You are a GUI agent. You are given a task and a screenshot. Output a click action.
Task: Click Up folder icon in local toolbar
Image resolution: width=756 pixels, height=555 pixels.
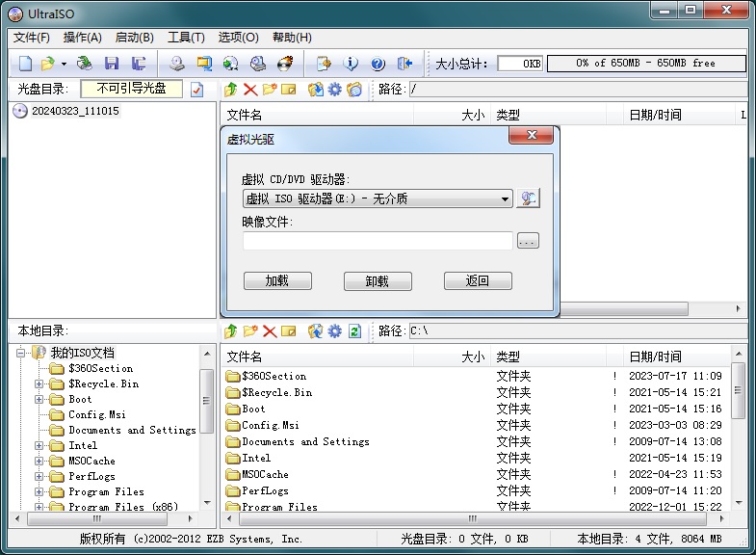pyautogui.click(x=231, y=331)
